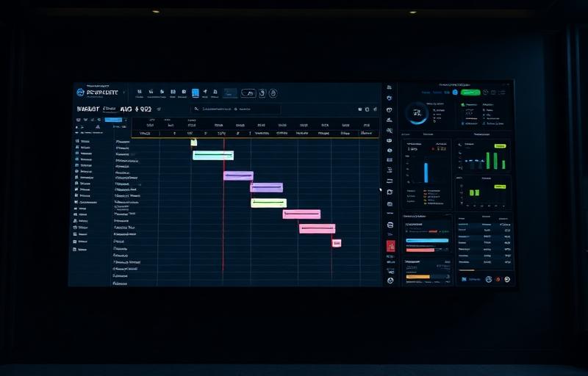Click the clock icon right of the green dashboard button
Viewport: 588px width, 376px height.
coord(486,92)
